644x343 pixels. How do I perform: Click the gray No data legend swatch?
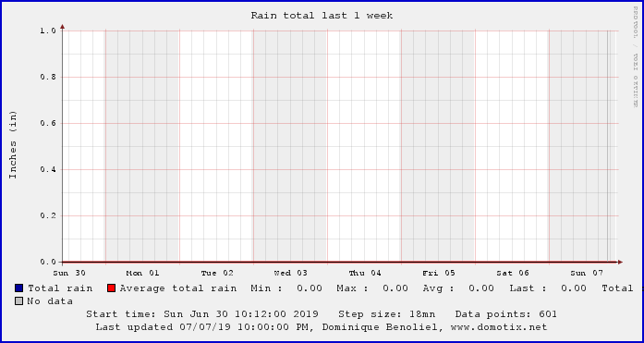click(18, 301)
